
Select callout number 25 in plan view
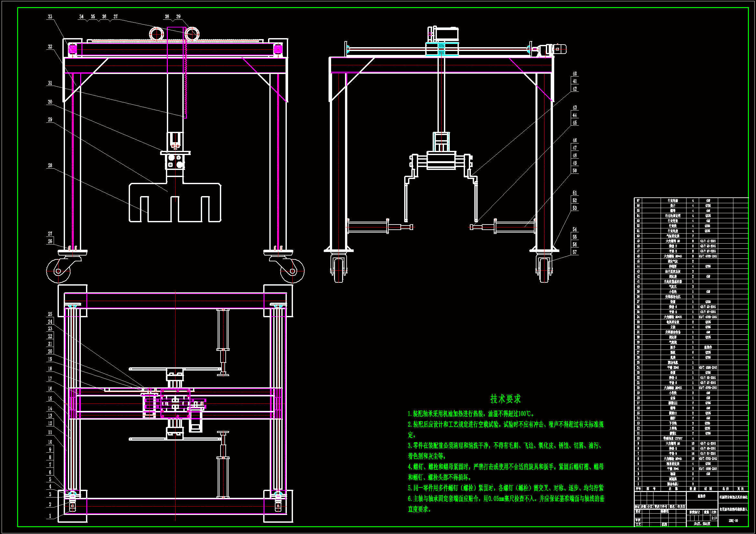point(50,314)
